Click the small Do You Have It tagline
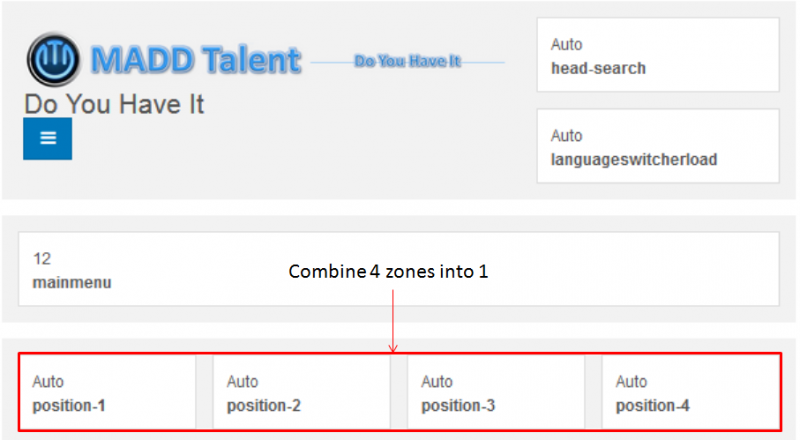 point(407,61)
